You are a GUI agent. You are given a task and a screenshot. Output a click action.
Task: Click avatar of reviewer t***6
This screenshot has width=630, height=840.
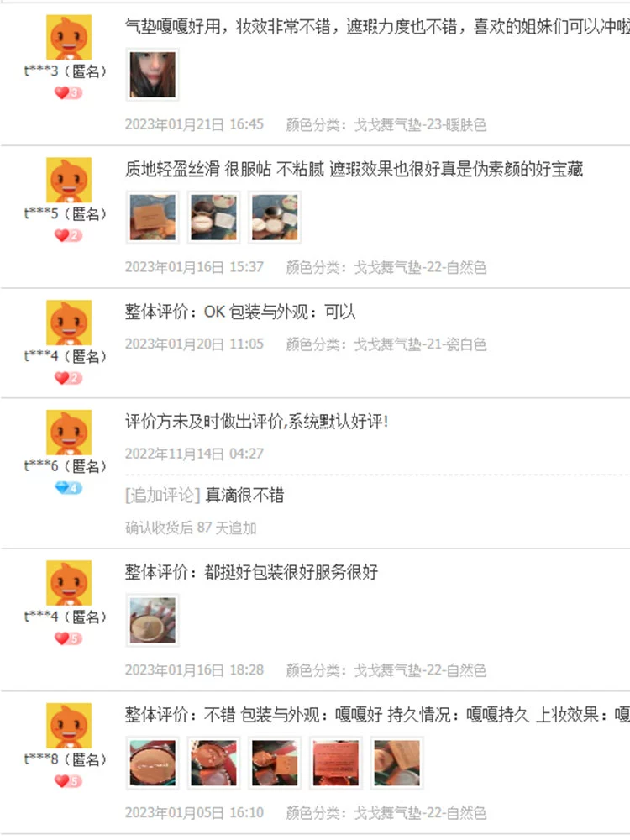point(69,433)
